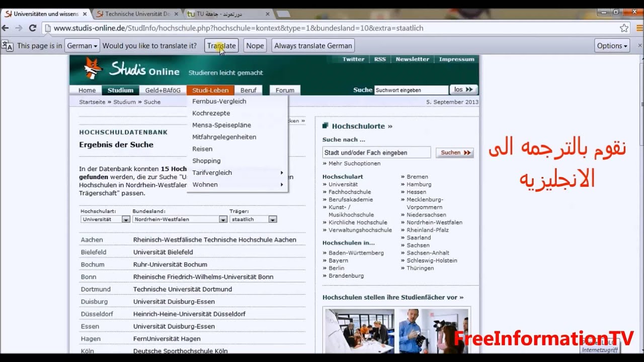Click the office meeting thumbnail image
644x362 pixels.
click(x=360, y=331)
